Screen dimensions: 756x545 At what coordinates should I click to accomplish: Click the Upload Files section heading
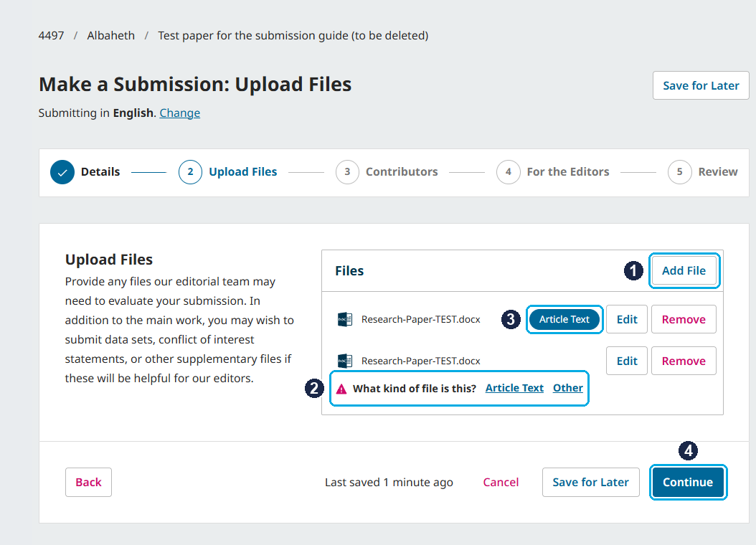[x=109, y=260]
